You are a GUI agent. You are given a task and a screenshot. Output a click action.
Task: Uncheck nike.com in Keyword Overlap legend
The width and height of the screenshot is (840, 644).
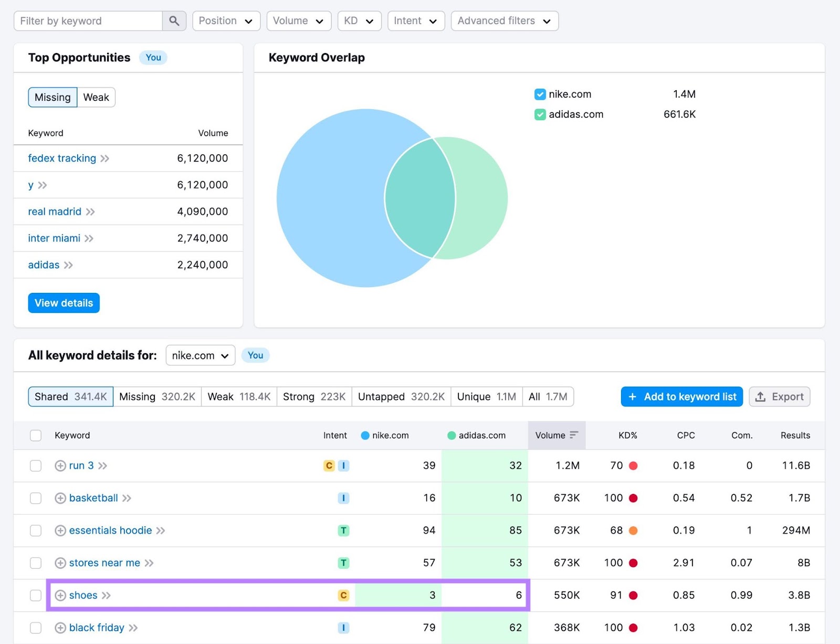tap(540, 94)
